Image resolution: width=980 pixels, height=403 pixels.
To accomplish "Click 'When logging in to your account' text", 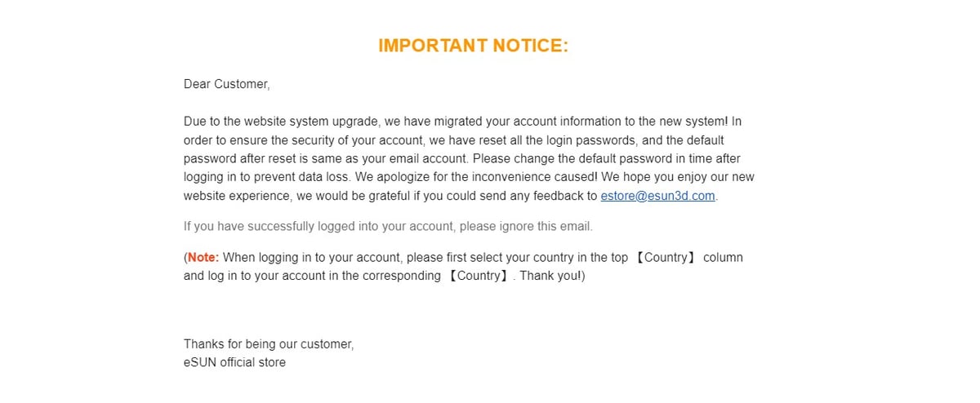I will click(x=311, y=257).
